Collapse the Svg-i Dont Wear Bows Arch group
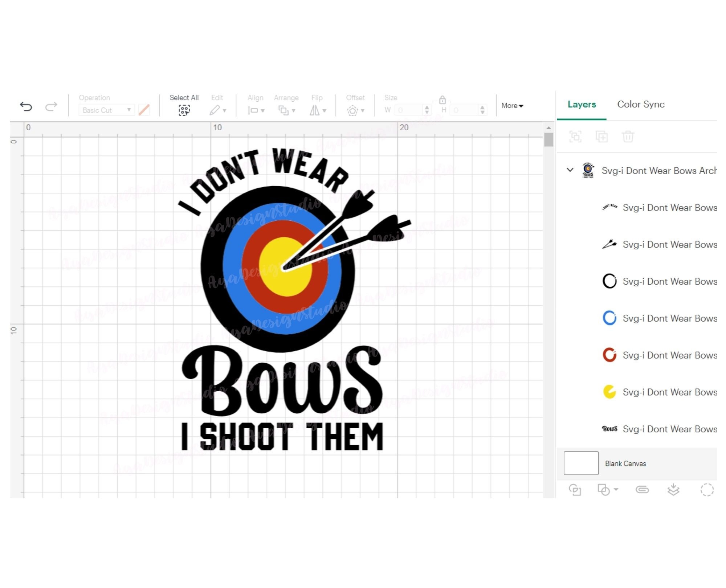The height and width of the screenshot is (588, 726). [569, 171]
